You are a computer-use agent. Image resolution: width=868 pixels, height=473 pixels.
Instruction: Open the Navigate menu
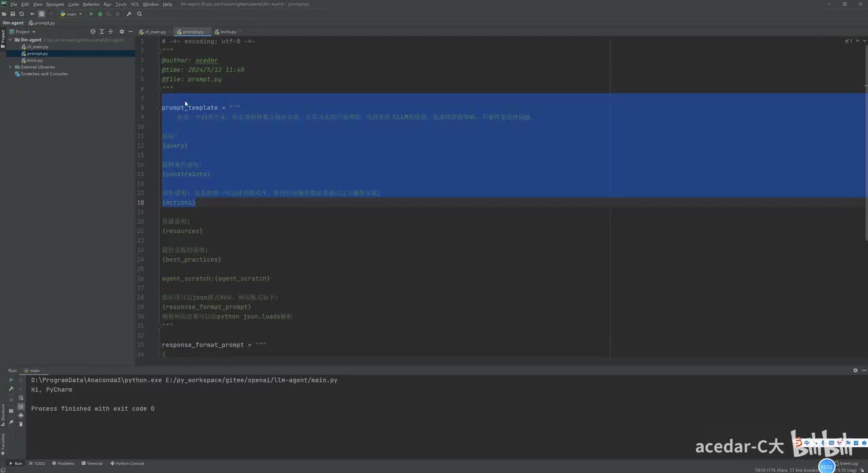pos(55,4)
